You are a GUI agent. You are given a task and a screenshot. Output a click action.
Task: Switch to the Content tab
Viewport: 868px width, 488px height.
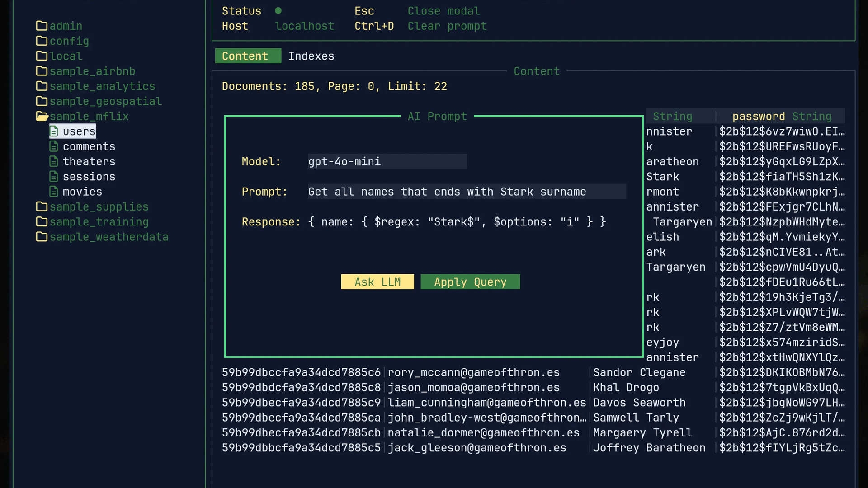(248, 56)
